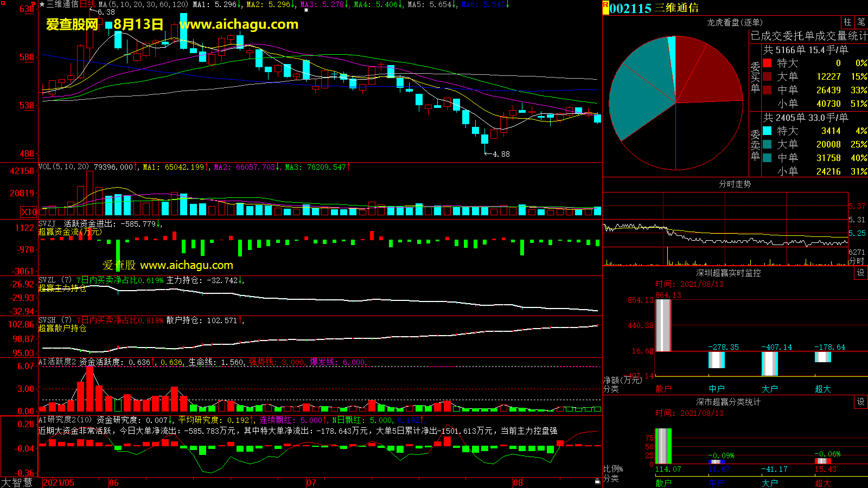
Task: Open the MA(5,10,20,30,60,120) indicator parameters
Action: pos(143,4)
